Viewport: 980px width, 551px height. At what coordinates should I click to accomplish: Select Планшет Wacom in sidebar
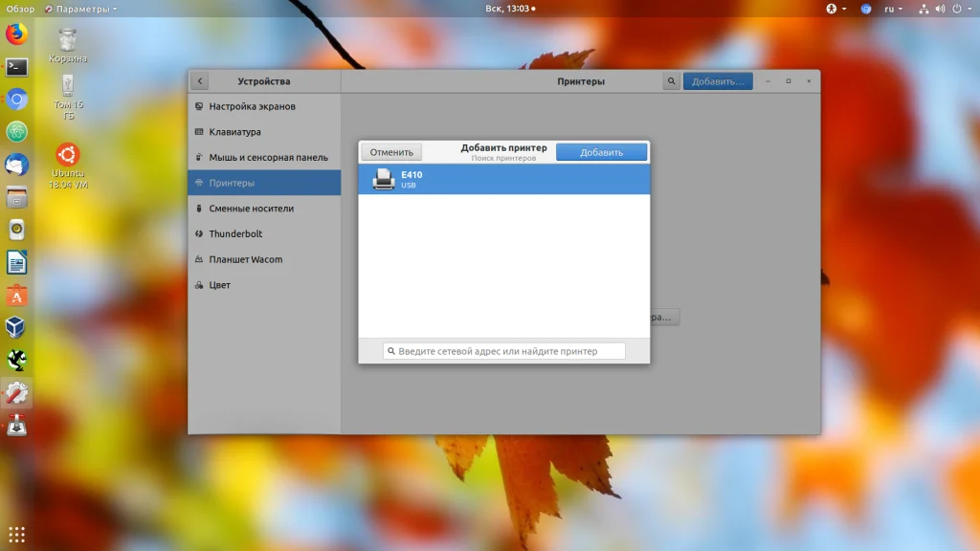tap(264, 259)
